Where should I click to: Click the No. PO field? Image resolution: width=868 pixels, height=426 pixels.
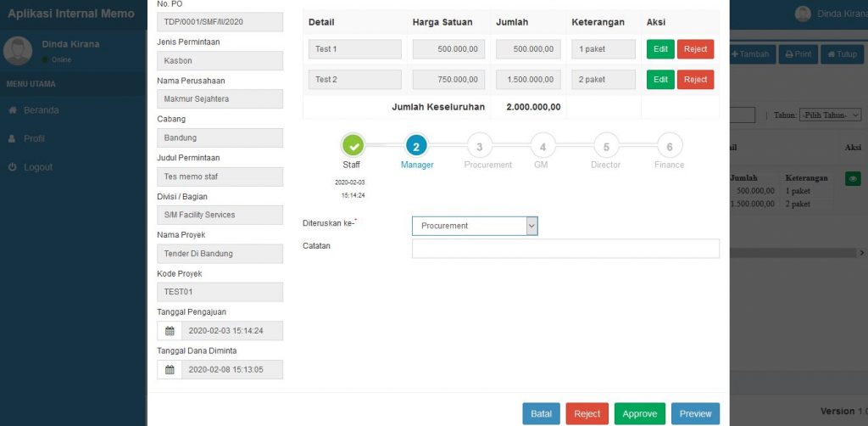220,22
